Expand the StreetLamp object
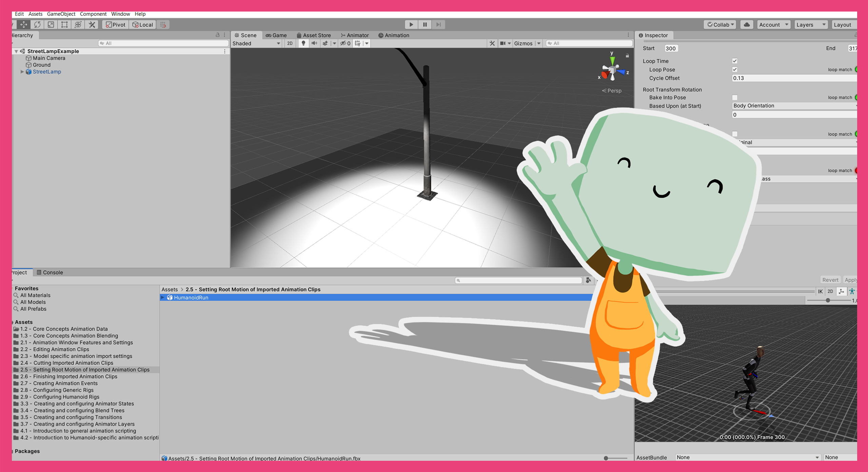The image size is (868, 472). pyautogui.click(x=22, y=72)
